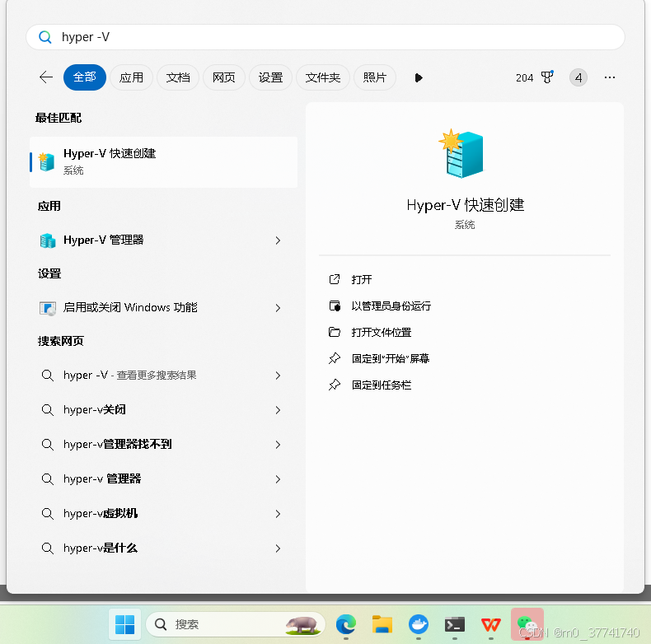Click the shield icon beside 以管理员身份运行

[x=335, y=306]
